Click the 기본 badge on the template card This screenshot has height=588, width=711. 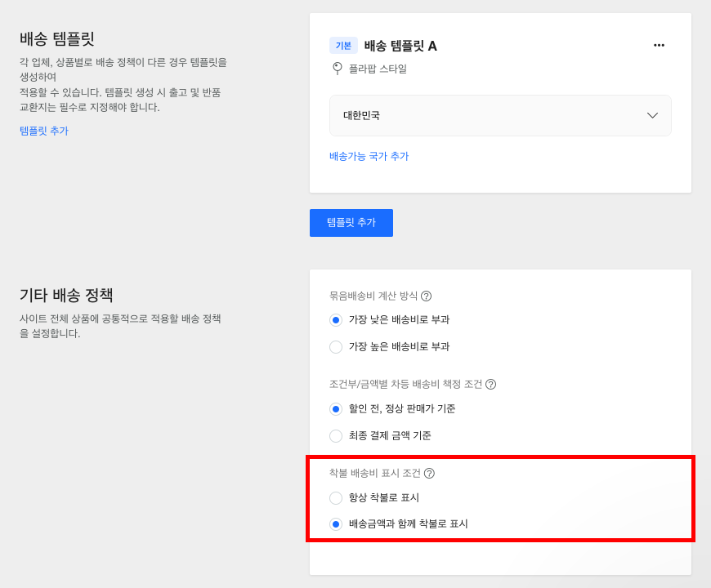click(343, 46)
